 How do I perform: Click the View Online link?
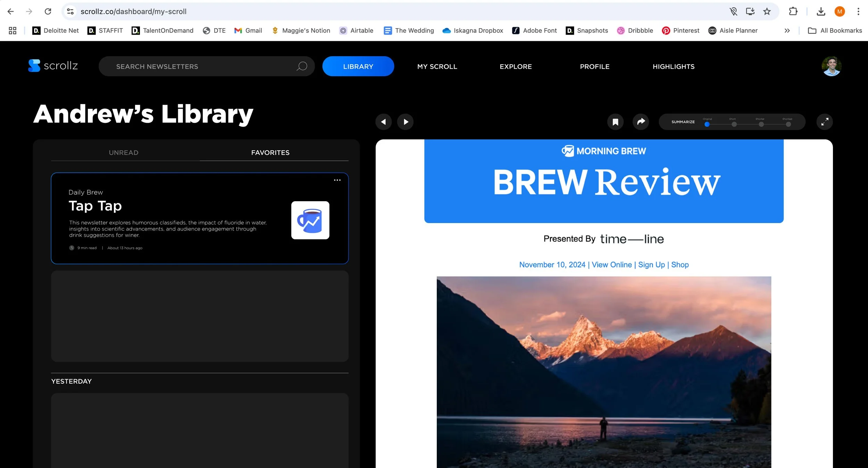click(611, 265)
